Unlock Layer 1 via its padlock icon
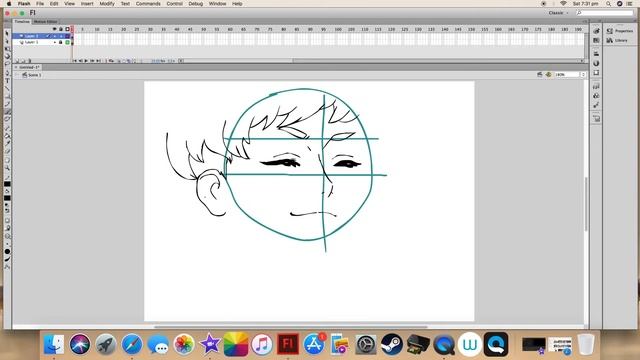The width and height of the screenshot is (640, 360). [x=61, y=42]
